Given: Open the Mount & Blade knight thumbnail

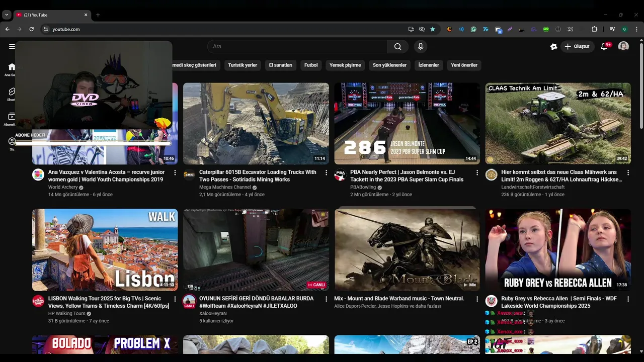Looking at the screenshot, I should click(x=407, y=250).
